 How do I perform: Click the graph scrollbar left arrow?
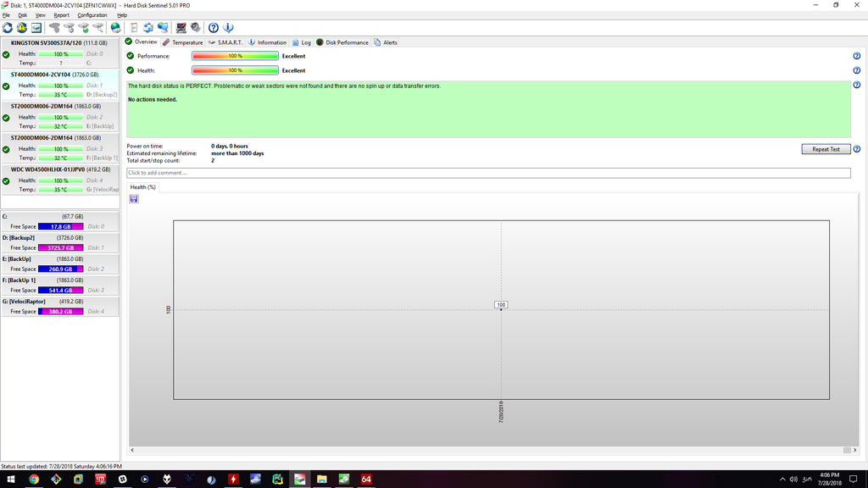point(132,451)
